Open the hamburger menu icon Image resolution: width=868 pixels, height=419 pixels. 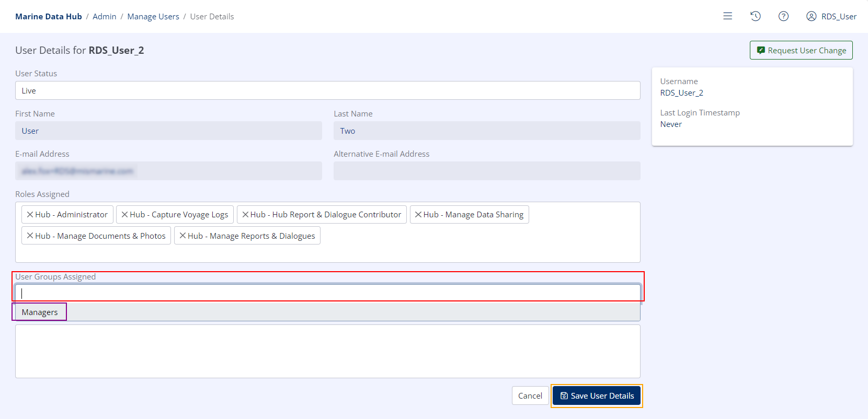point(727,16)
